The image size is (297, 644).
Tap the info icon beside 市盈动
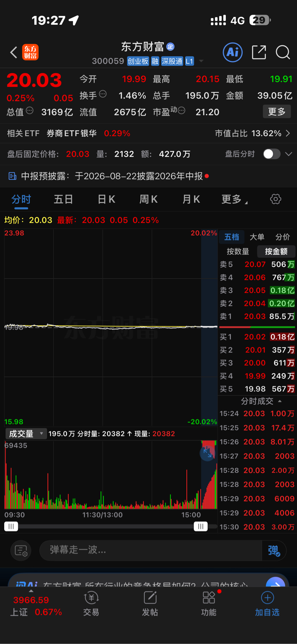(x=181, y=111)
